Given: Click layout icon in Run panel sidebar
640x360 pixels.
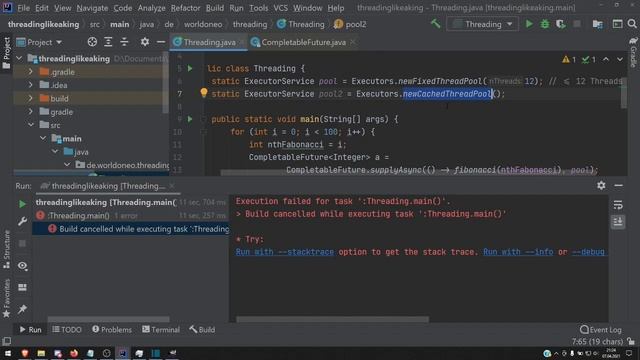Looking at the screenshot, I should tap(22, 287).
